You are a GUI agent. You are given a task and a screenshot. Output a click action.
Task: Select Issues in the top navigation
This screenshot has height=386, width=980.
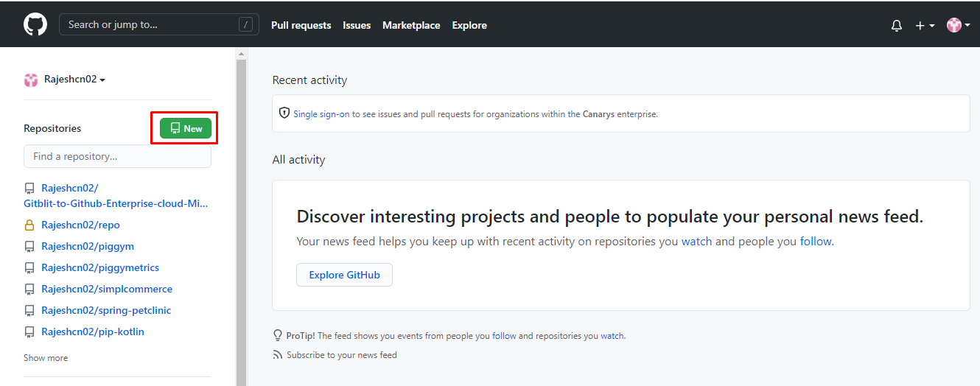pyautogui.click(x=357, y=25)
